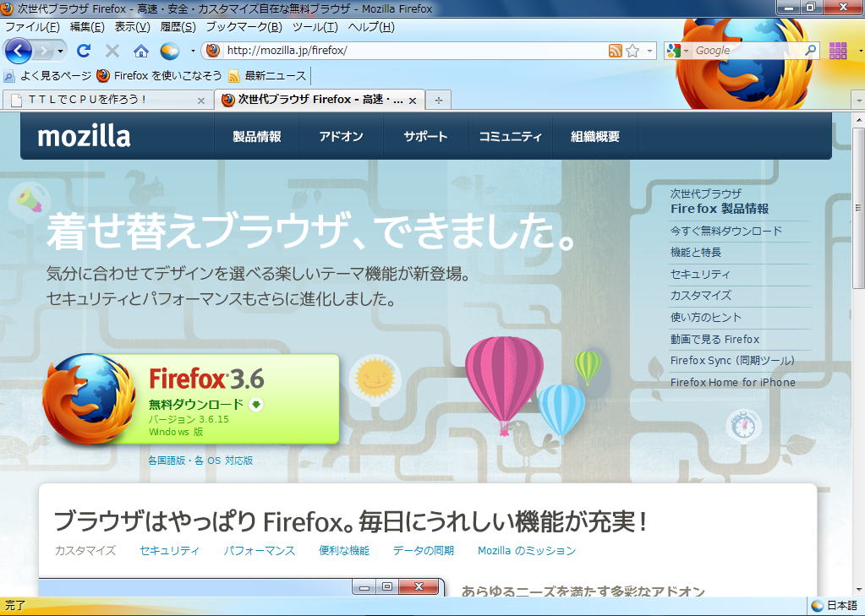
Task: Open the よく見るページ bookmark folder
Action: [x=47, y=75]
